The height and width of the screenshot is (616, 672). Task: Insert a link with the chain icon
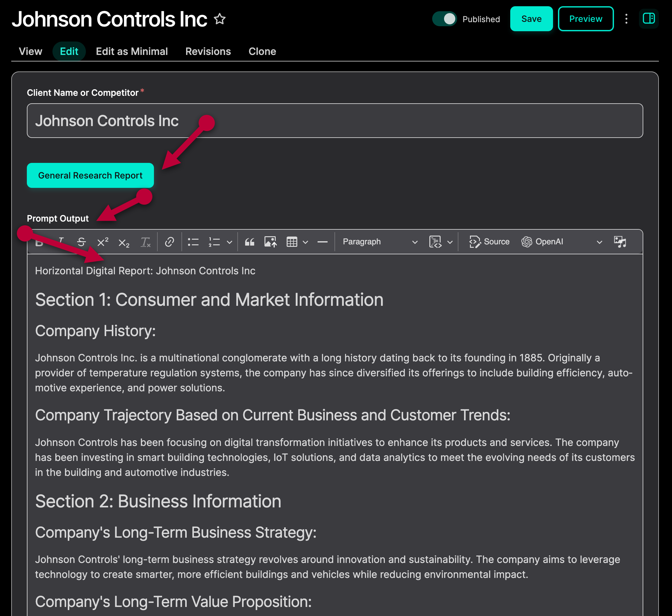pyautogui.click(x=170, y=242)
